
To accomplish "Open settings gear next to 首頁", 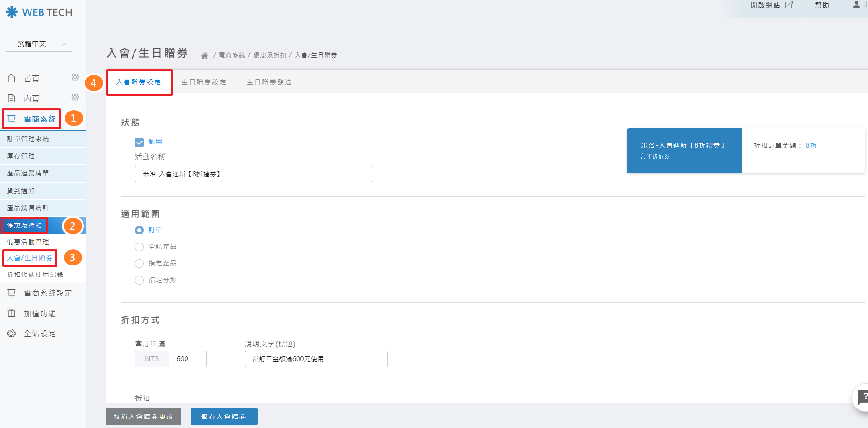I will (x=75, y=77).
